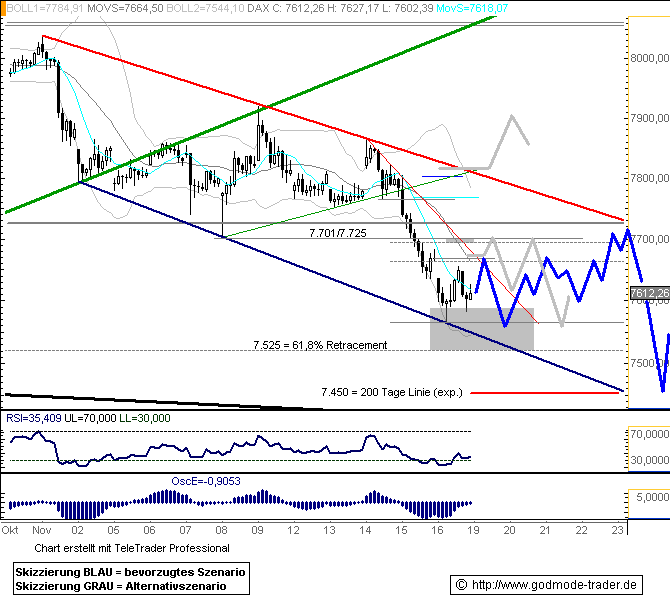Click the 7900,00 price axis label
The width and height of the screenshot is (670, 597).
tap(650, 118)
